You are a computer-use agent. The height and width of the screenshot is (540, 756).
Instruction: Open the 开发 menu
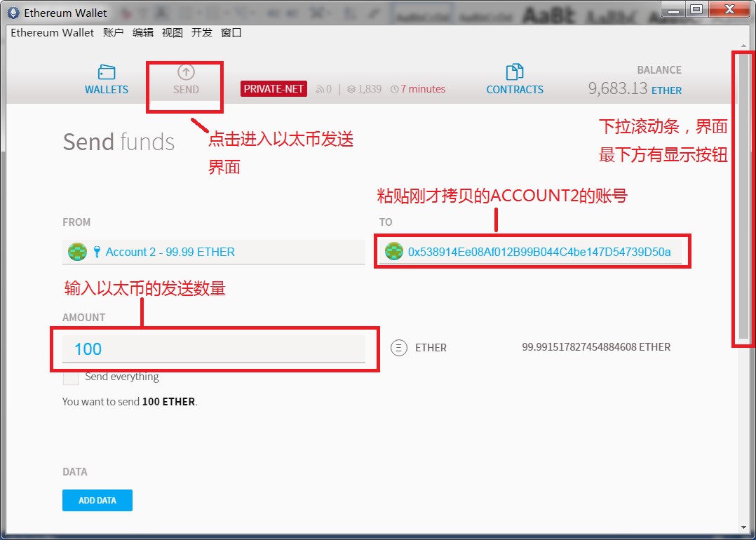(201, 33)
